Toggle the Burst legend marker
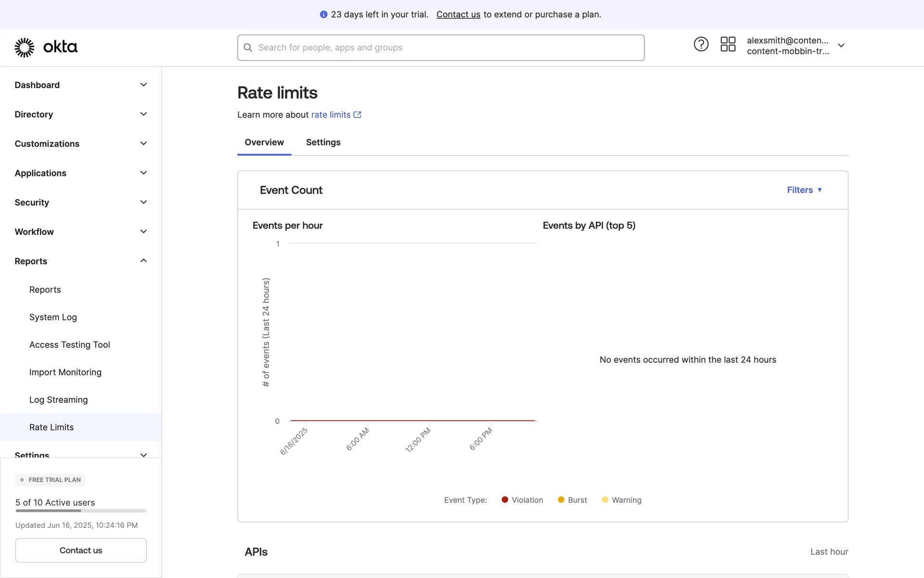Viewport: 924px width, 578px height. pos(561,500)
